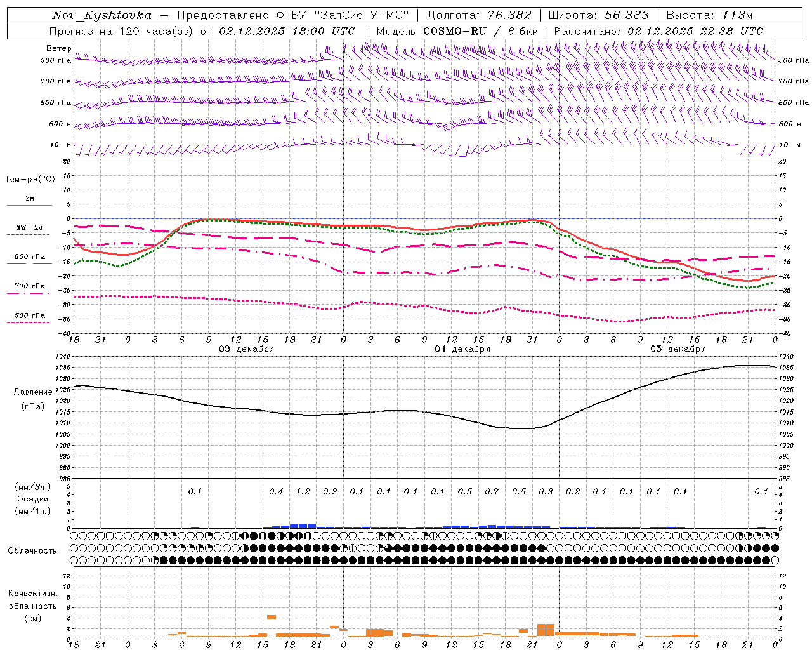Click the date label "03 декабря"
The image size is (812, 650).
(247, 349)
